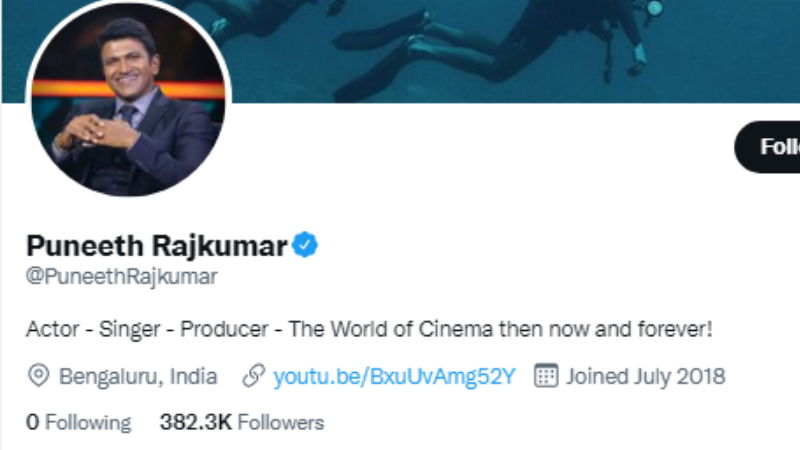
Task: Click the calendar icon beside join date
Action: [546, 376]
